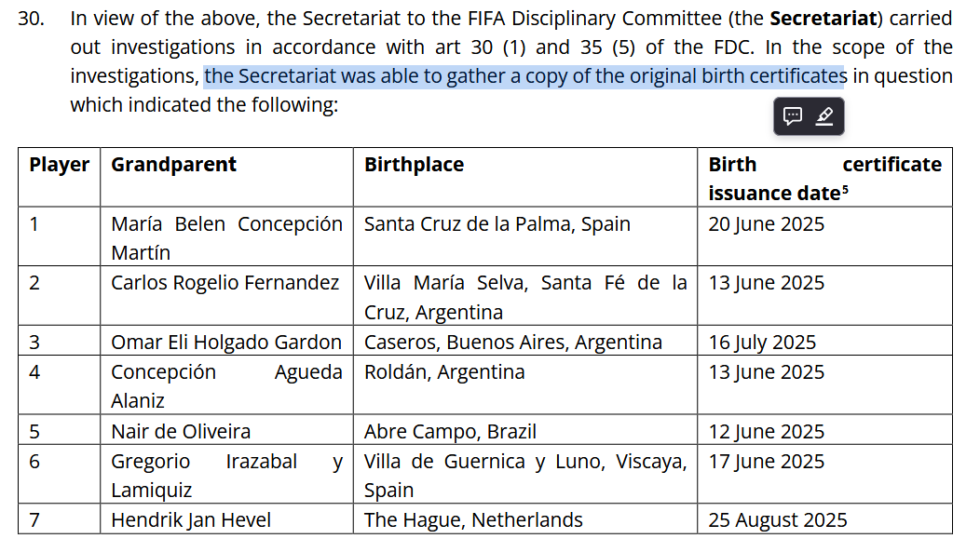Click the cell Omar Eli Holgado Gardon

[x=227, y=342]
